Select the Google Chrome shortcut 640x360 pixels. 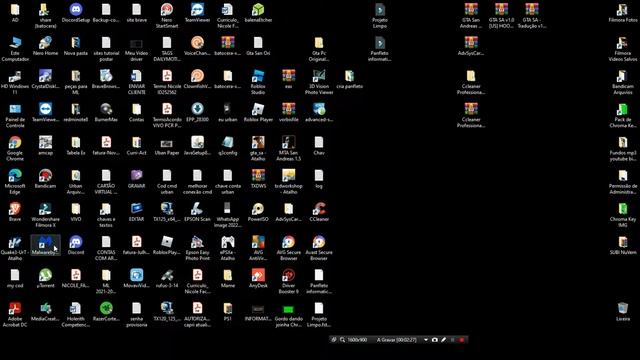[15, 148]
